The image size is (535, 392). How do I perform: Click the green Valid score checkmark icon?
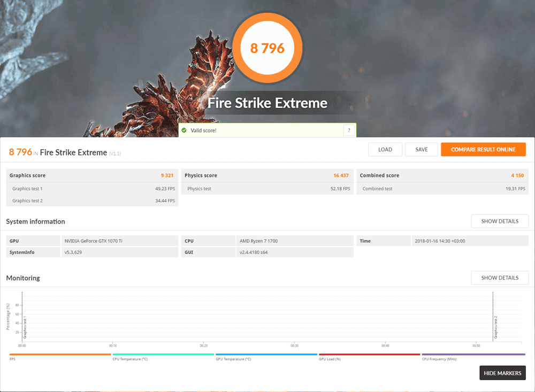pyautogui.click(x=184, y=130)
